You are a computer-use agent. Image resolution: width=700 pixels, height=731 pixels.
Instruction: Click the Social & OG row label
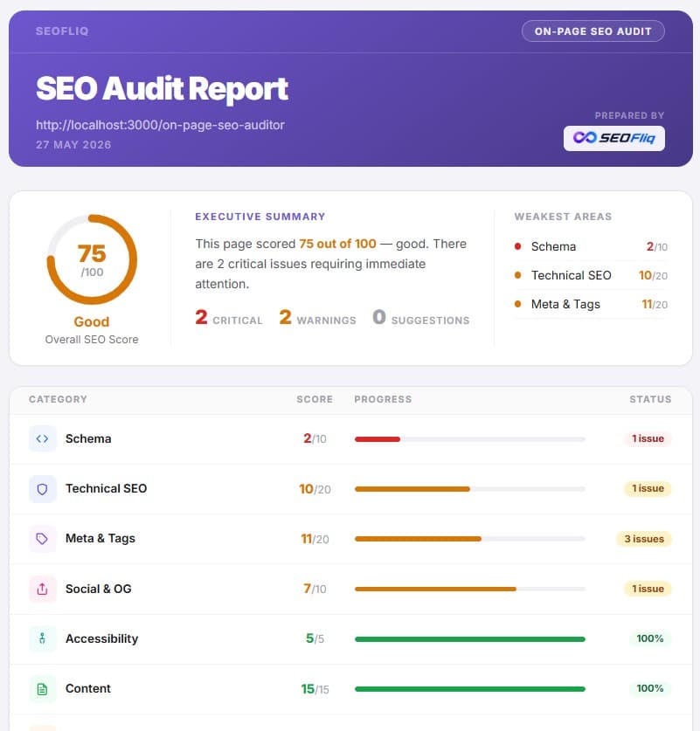pyautogui.click(x=99, y=589)
